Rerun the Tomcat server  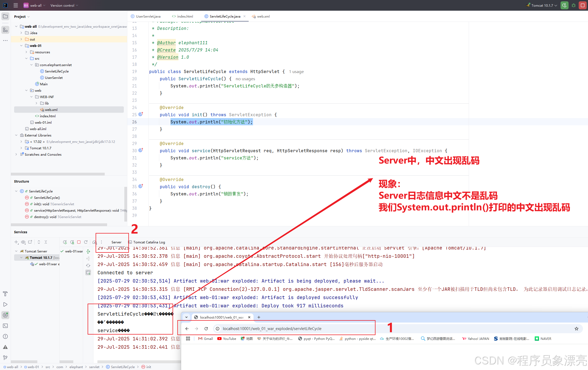click(65, 242)
